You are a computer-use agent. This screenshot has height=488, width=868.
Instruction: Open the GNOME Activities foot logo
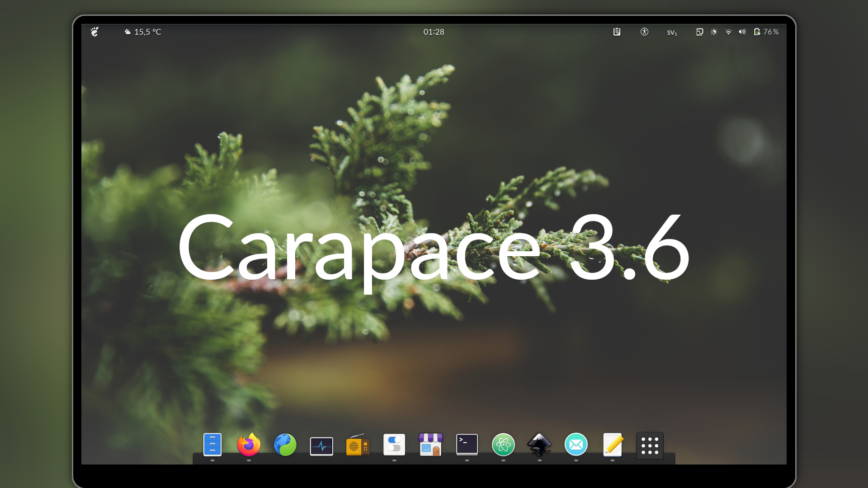point(94,32)
